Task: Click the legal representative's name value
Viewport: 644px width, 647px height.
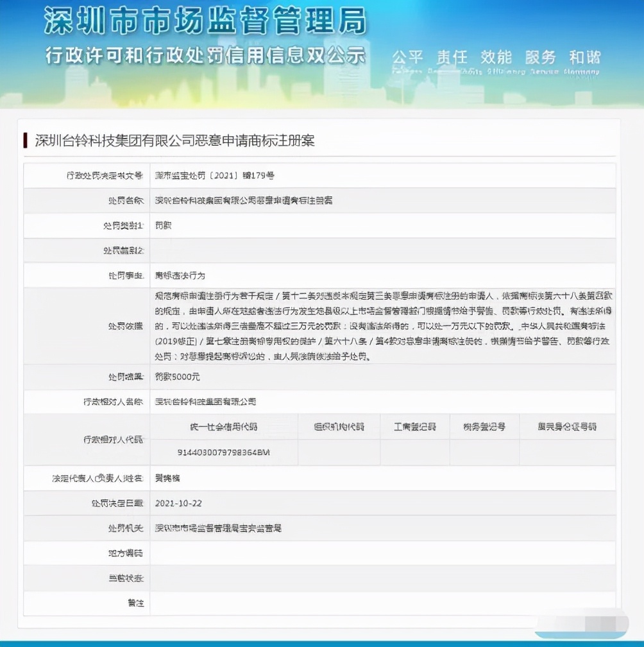Action: (x=167, y=479)
